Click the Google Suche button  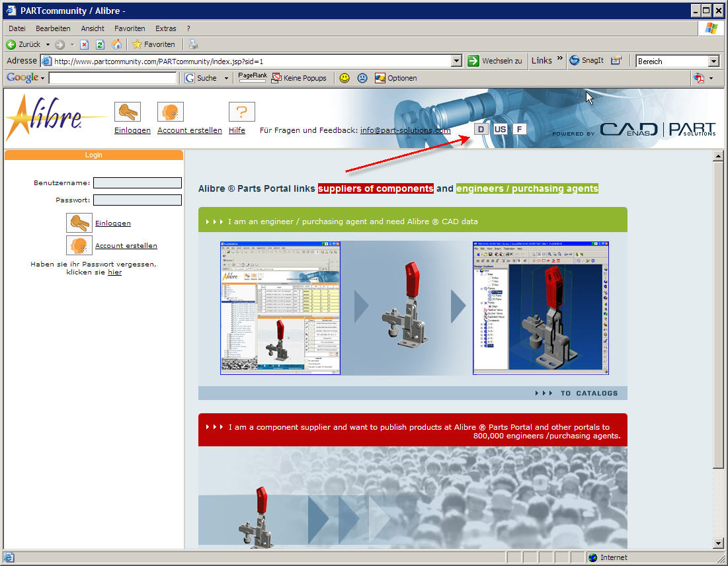pyautogui.click(x=200, y=78)
